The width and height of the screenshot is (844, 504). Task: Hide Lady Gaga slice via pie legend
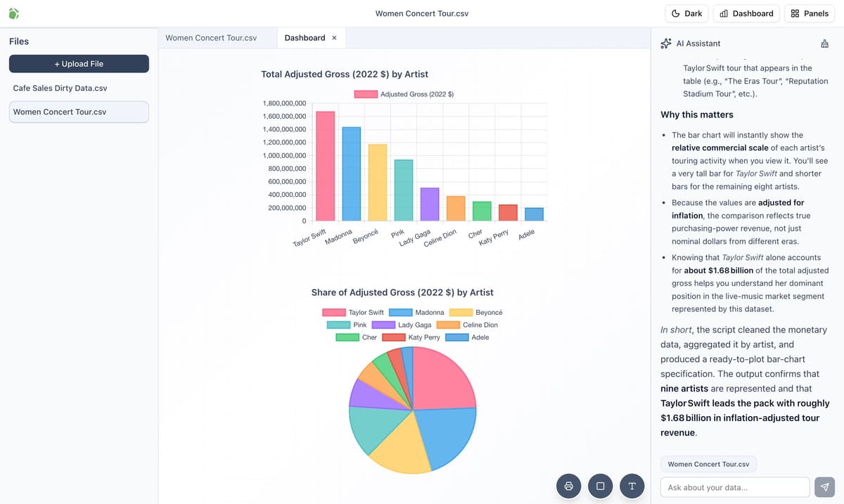click(401, 325)
